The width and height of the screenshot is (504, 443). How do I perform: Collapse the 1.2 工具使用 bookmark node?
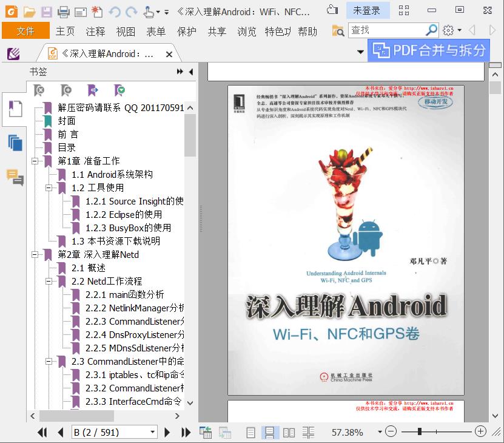click(x=49, y=188)
